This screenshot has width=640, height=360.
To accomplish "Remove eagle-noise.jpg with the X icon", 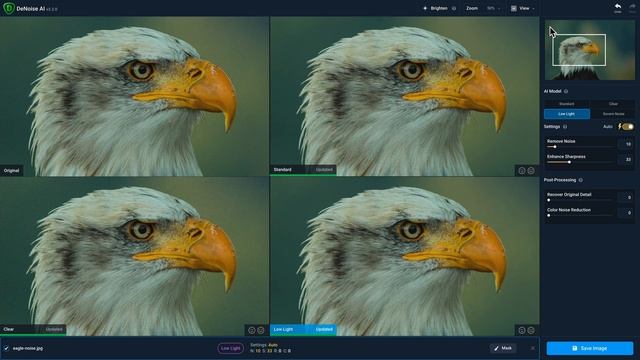I will pyautogui.click(x=533, y=348).
